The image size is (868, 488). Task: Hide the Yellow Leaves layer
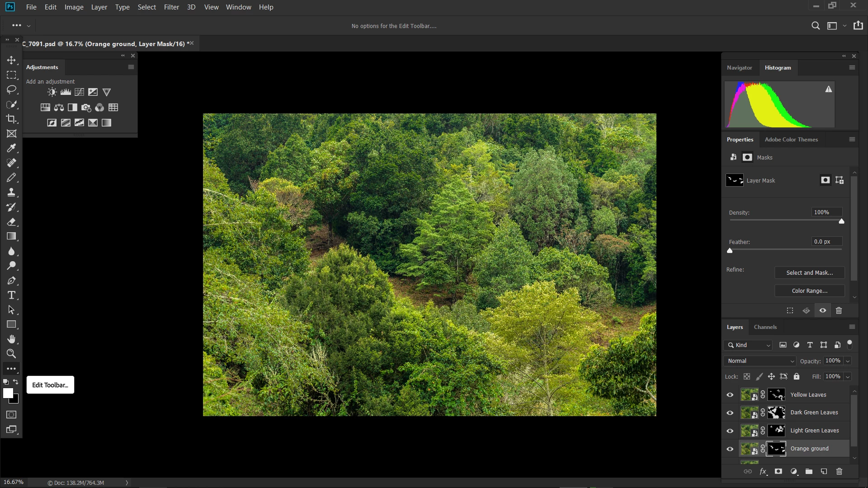(730, 395)
